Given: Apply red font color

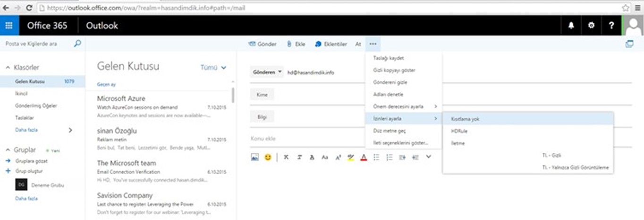Looking at the screenshot, I should (x=364, y=157).
